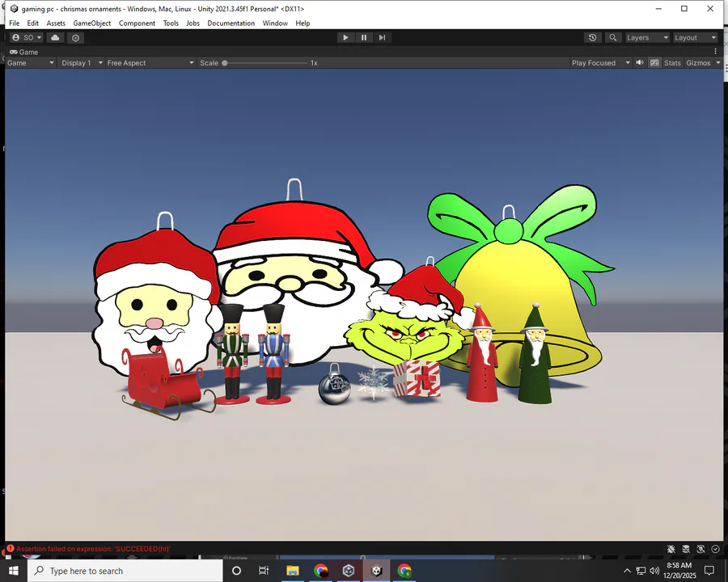Open the Play Focused dropdown

[601, 63]
